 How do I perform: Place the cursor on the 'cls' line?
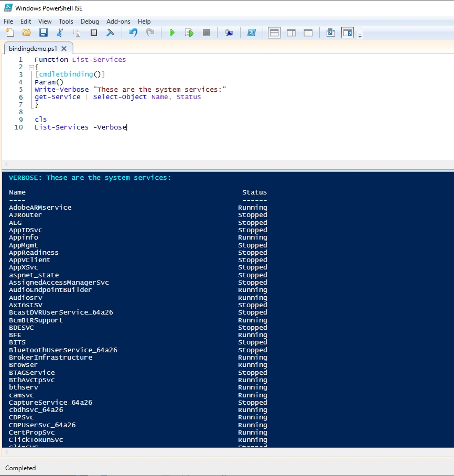tap(41, 120)
